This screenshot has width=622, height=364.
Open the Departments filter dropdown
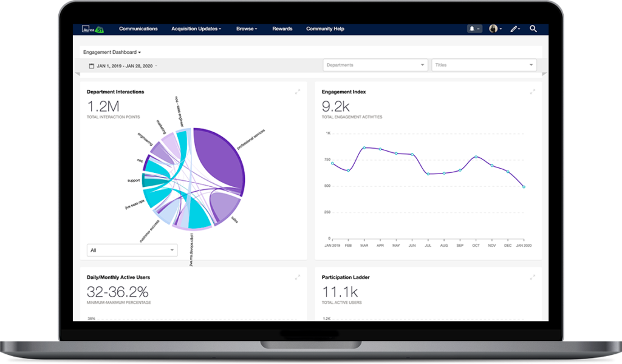375,64
